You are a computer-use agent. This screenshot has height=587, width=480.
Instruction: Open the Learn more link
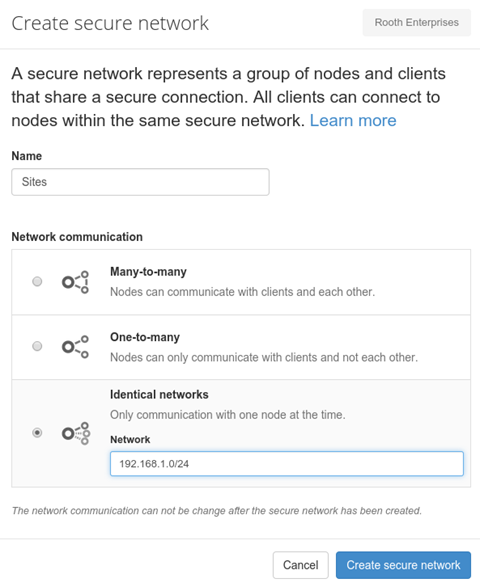coord(353,121)
